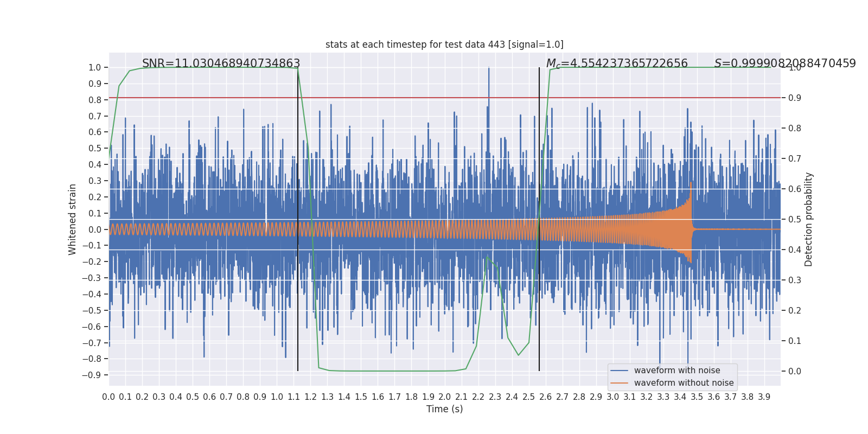Screen dimensions: 868x434
Task: Click right axis tick label 0.9
Action: click(x=795, y=98)
